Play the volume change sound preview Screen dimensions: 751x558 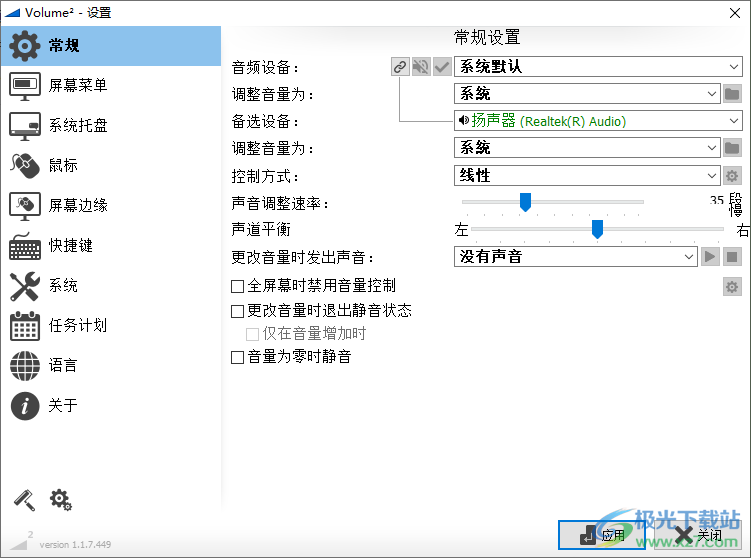pyautogui.click(x=710, y=257)
